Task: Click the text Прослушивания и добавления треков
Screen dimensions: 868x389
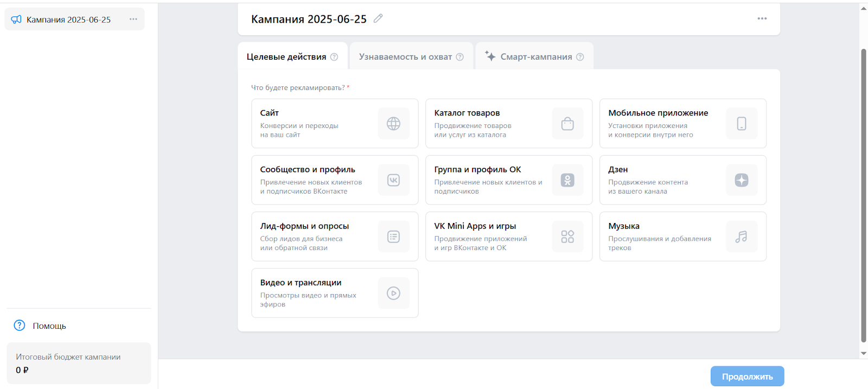Action: 660,243
